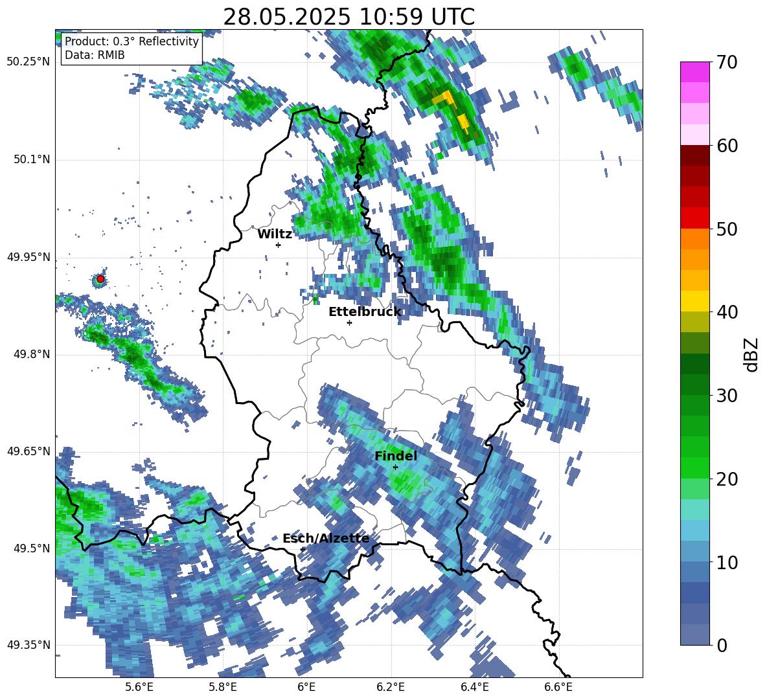Click the Wiltz city label
The width and height of the screenshot is (767, 700).
275,234
